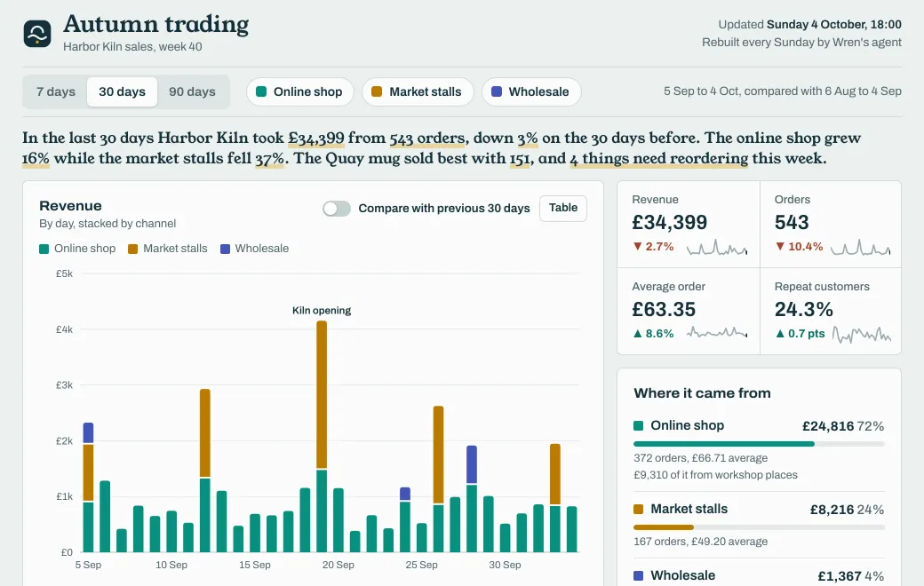Toggle the Wholesale channel filter

click(531, 91)
